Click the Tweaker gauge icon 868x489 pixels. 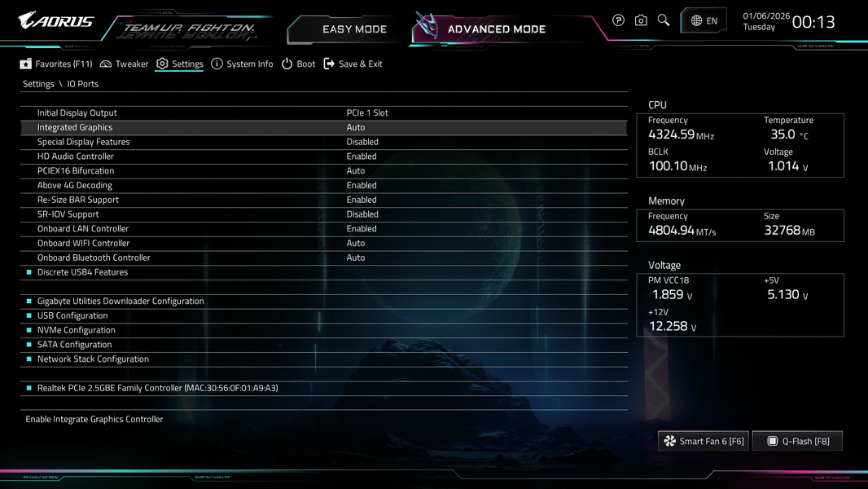point(106,64)
